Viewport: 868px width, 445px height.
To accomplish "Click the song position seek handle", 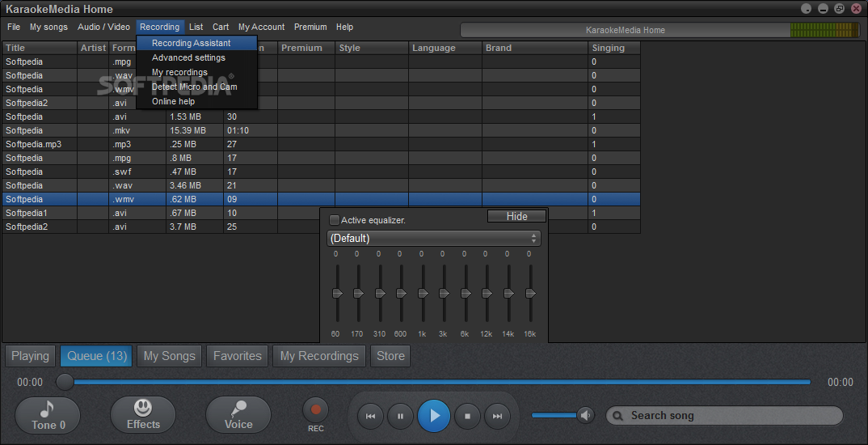I will pos(65,382).
